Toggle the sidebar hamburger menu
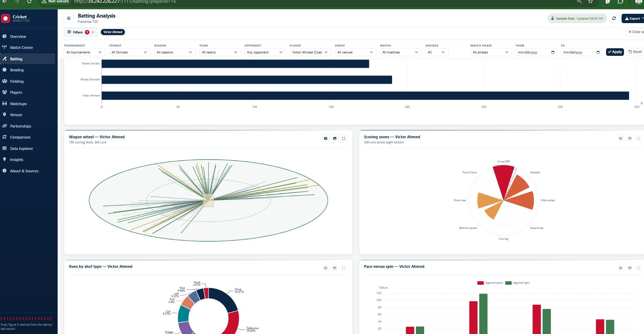This screenshot has height=334, width=644. (69, 18)
